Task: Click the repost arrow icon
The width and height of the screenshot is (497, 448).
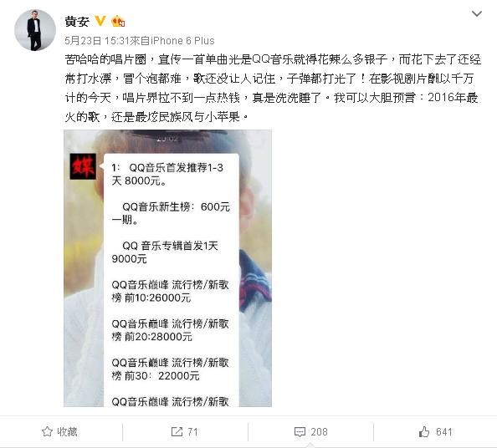Action: 177,431
